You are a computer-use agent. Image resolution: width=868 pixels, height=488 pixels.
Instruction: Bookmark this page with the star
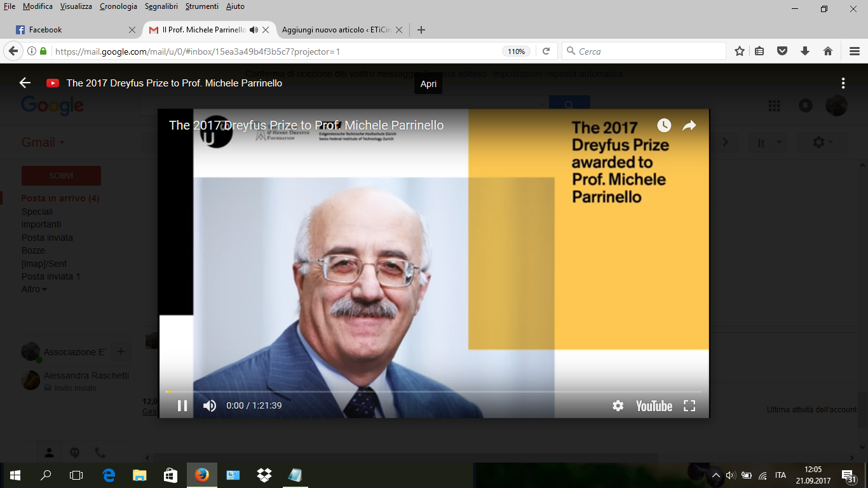740,51
